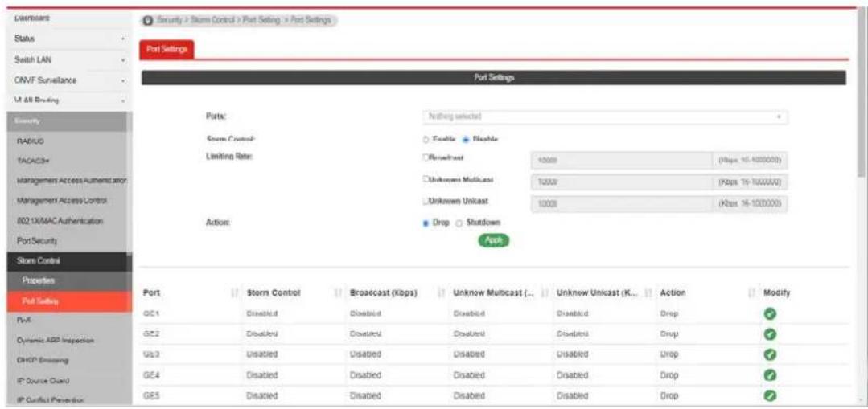Click the GE5 port cell
This screenshot has width=868, height=409.
pyautogui.click(x=150, y=395)
